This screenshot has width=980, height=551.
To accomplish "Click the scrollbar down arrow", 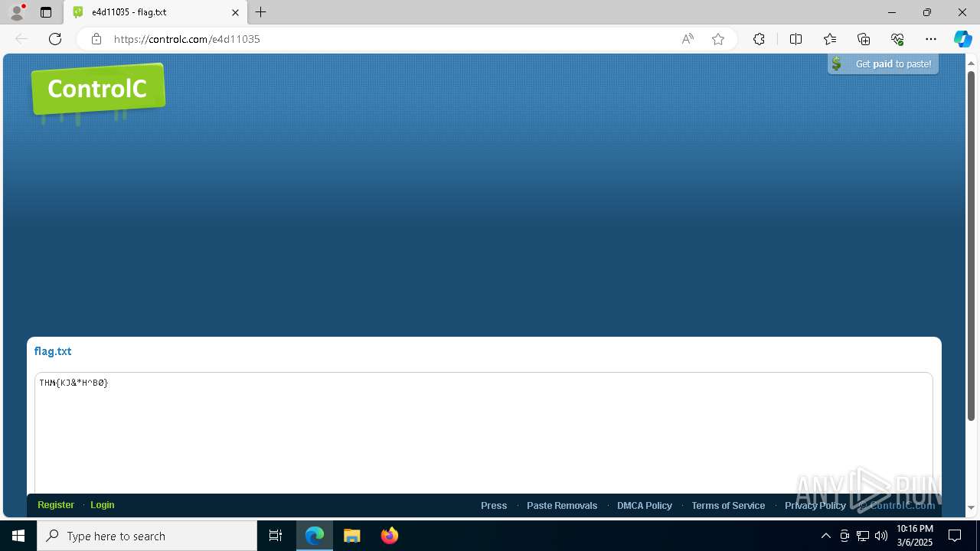I will pos(971,507).
